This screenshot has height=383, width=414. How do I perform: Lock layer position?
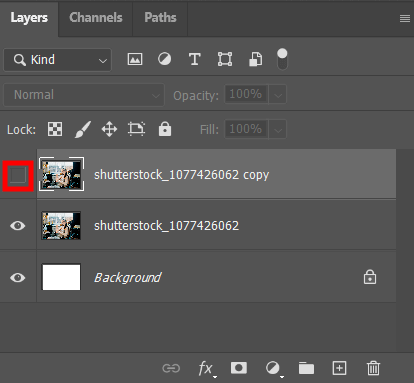[x=109, y=129]
